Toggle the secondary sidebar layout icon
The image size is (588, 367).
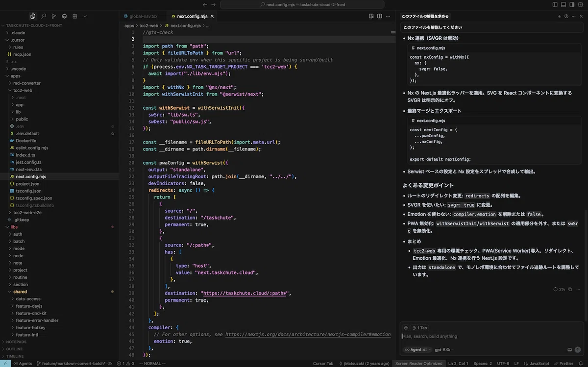tap(571, 4)
